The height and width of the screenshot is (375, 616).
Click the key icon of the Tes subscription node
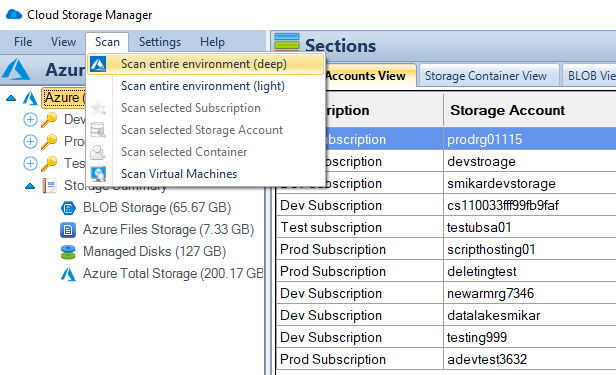(x=49, y=163)
